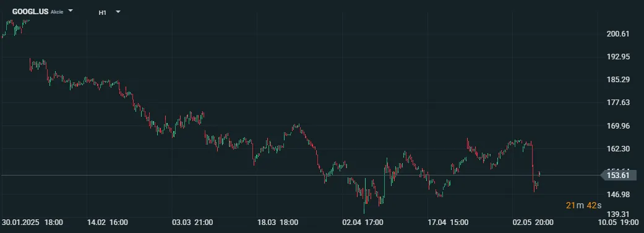Click the 139.31 price axis label
Image resolution: width=644 pixels, height=233 pixels.
(x=618, y=214)
